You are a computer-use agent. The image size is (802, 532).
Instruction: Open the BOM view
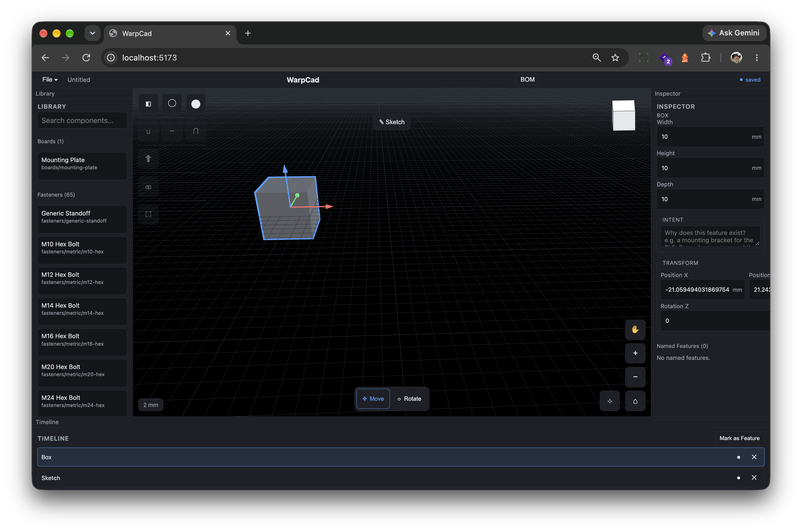(x=527, y=79)
